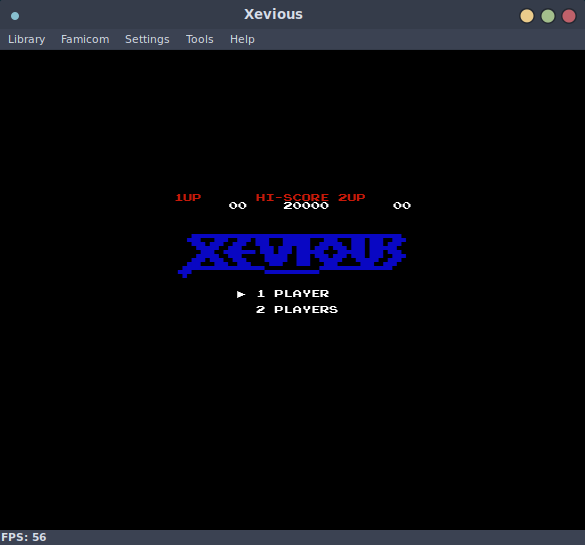The image size is (585, 545).
Task: Click the arrow cursor beside 1 PLAYER
Action: coord(241,294)
